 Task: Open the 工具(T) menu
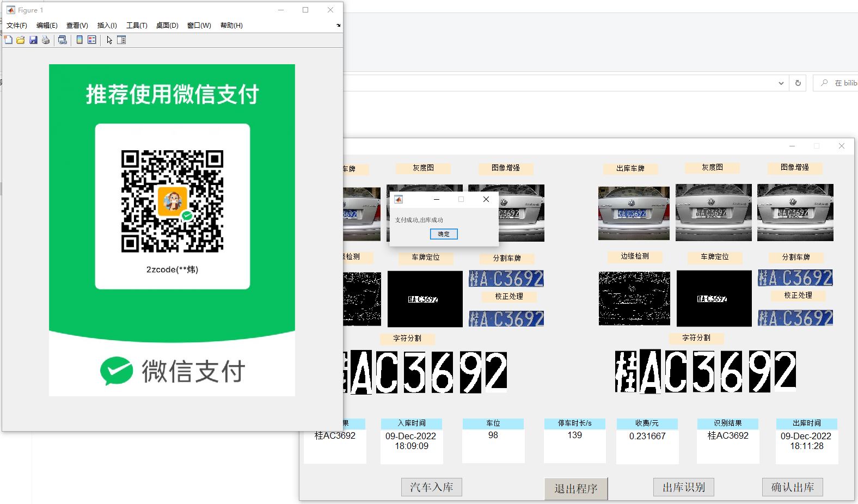137,26
